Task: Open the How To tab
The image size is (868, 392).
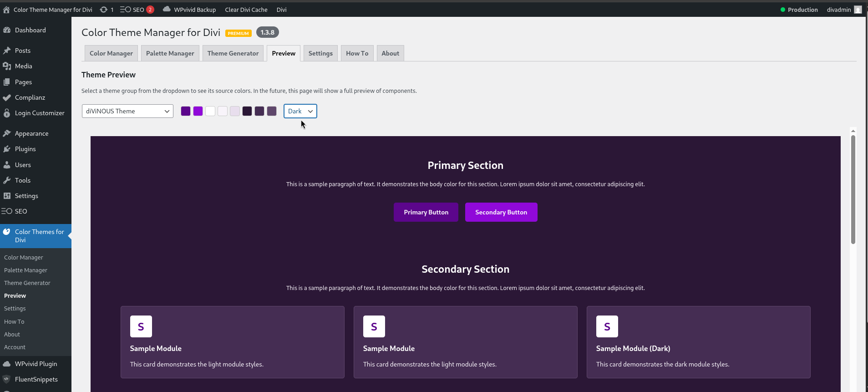Action: [357, 53]
